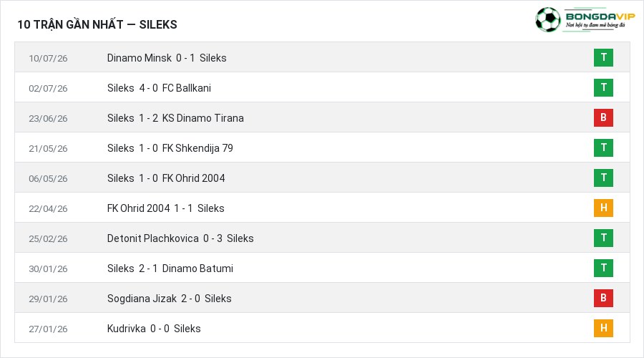644x358 pixels.
Task: Click the Sogdiana Jizak 2 - 0 Sileks result
Action: click(x=169, y=299)
